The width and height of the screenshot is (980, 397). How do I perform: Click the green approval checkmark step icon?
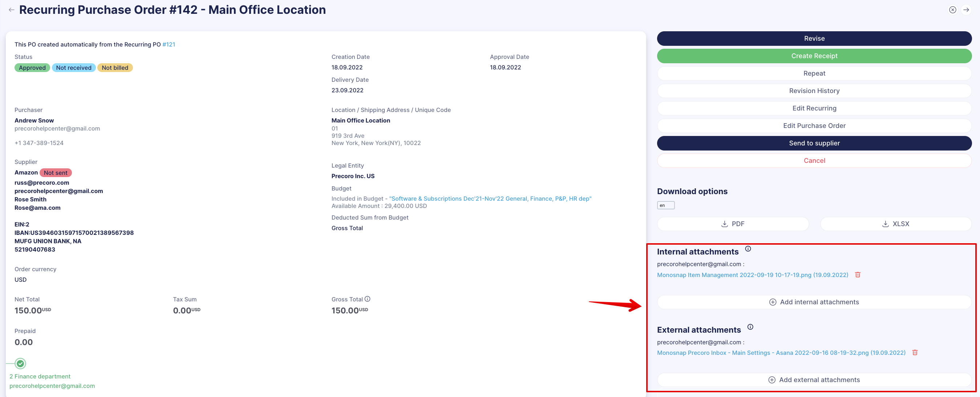pos(21,364)
